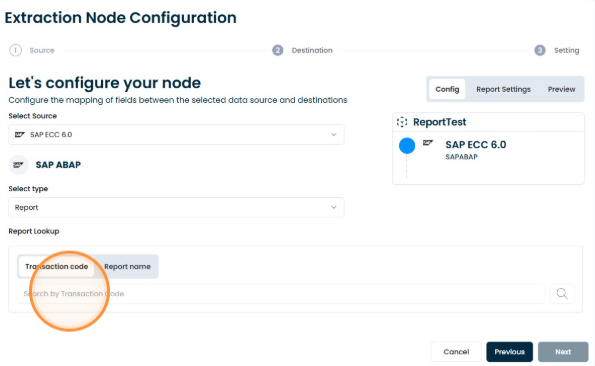Image resolution: width=595 pixels, height=366 pixels.
Task: Click the Setting step label
Action: point(567,50)
